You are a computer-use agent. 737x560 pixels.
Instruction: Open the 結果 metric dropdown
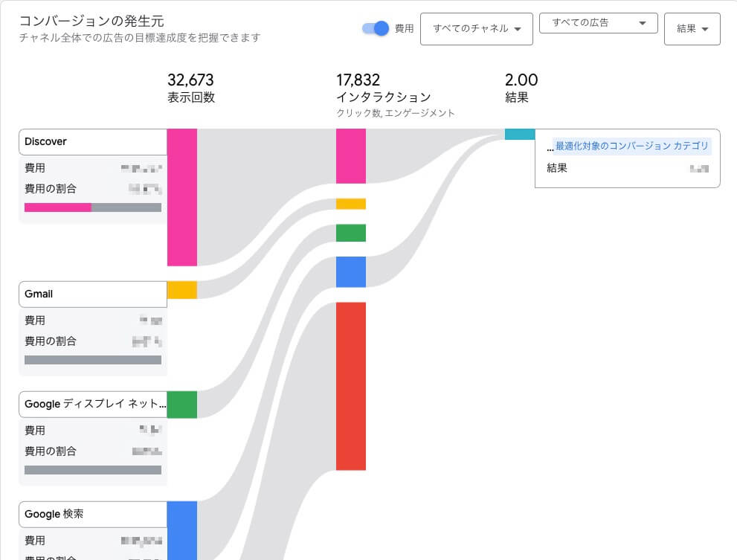(x=691, y=30)
